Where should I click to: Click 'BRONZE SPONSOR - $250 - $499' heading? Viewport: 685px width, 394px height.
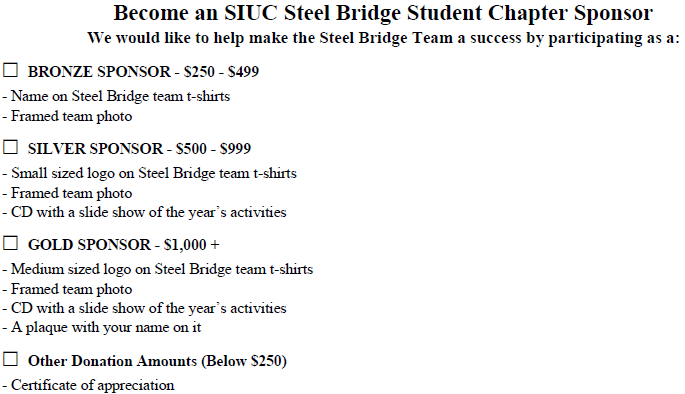click(143, 72)
